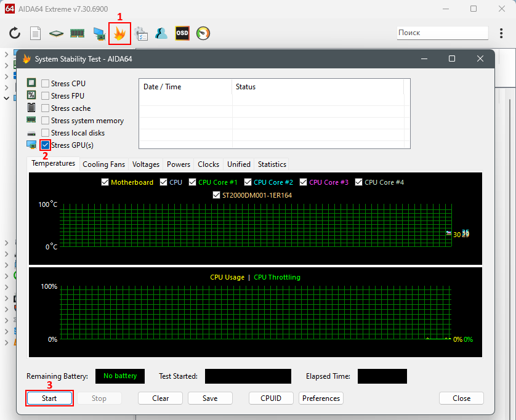Click the Close button at bottom right
Image resolution: width=516 pixels, height=420 pixels.
pos(461,398)
